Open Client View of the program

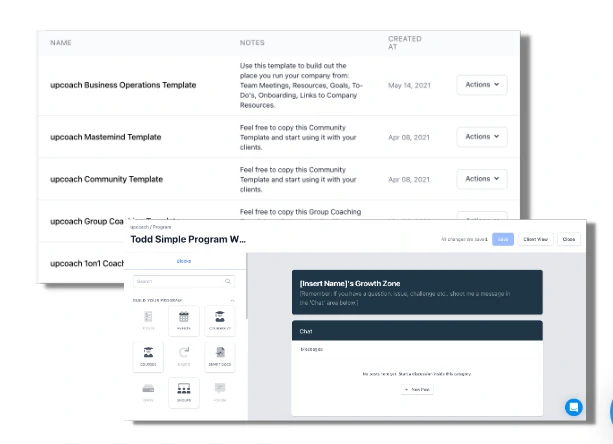(536, 239)
